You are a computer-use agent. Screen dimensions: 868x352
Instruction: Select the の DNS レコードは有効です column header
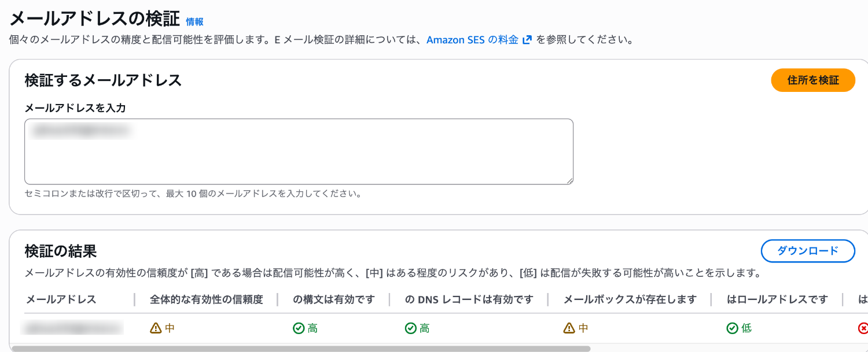point(469,299)
